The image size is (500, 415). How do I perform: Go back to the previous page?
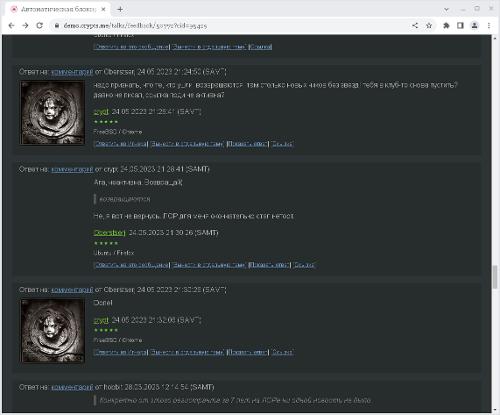pyautogui.click(x=11, y=26)
